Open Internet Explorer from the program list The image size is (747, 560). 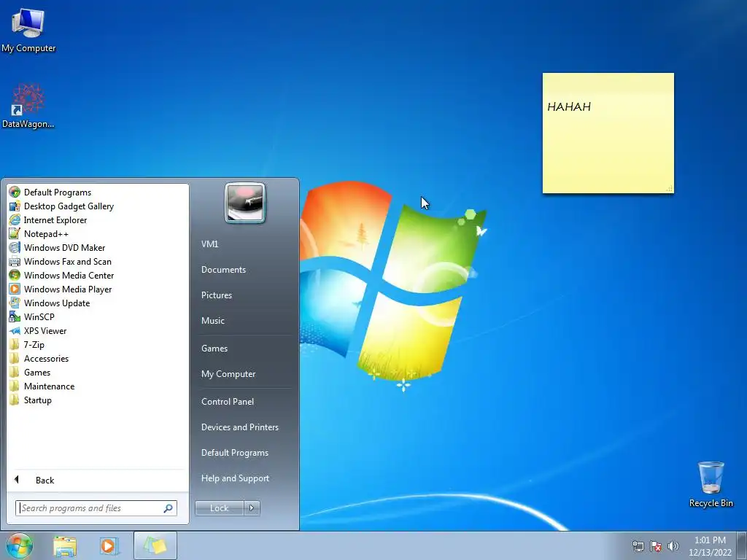tap(55, 220)
